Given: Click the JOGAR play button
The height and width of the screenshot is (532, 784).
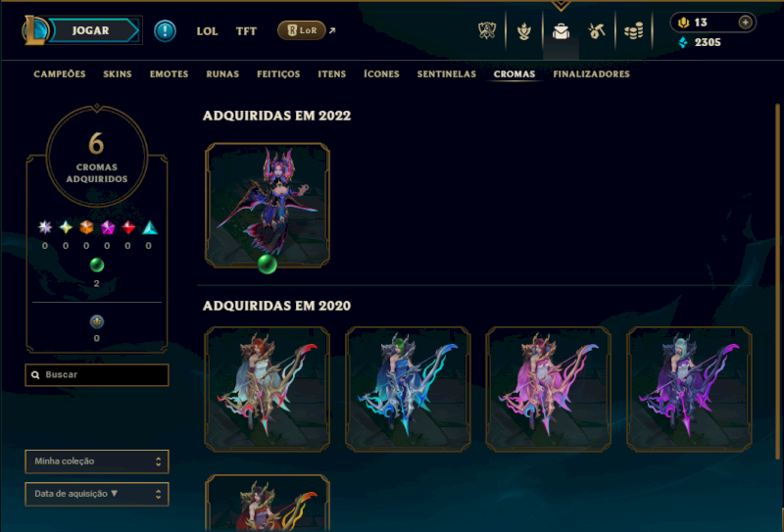Looking at the screenshot, I should (x=91, y=30).
